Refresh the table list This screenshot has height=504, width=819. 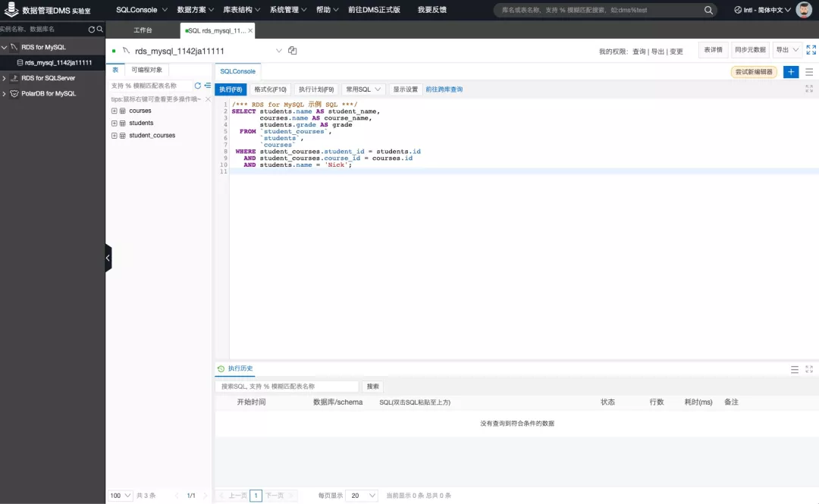tap(197, 86)
